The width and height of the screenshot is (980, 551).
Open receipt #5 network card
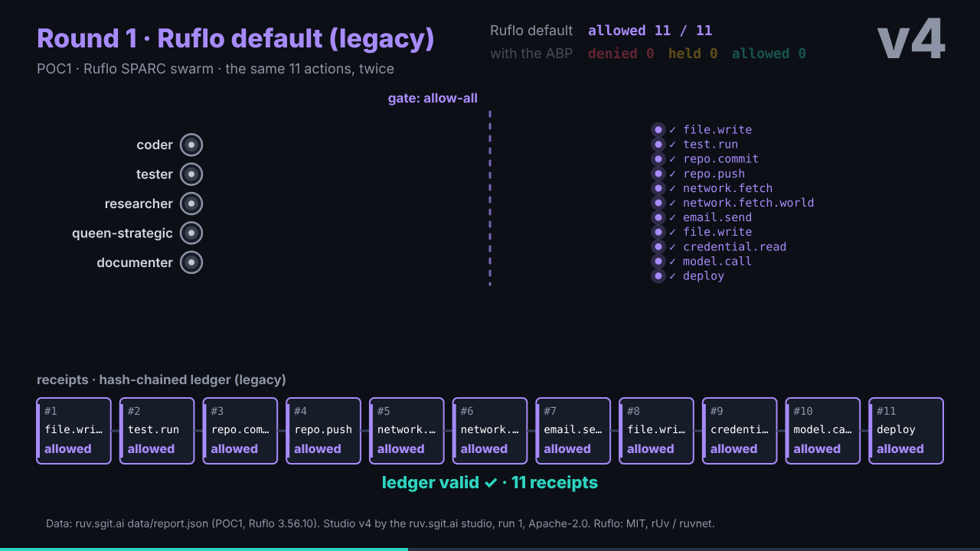point(407,431)
